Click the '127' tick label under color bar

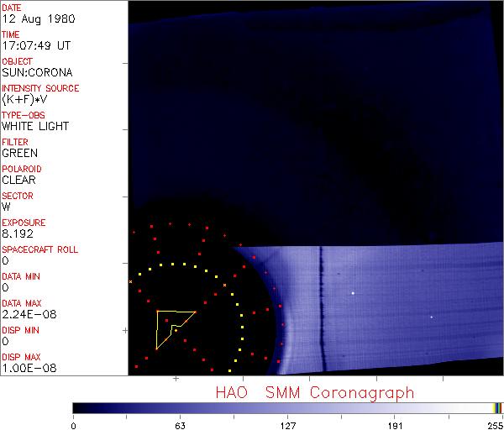pyautogui.click(x=287, y=424)
